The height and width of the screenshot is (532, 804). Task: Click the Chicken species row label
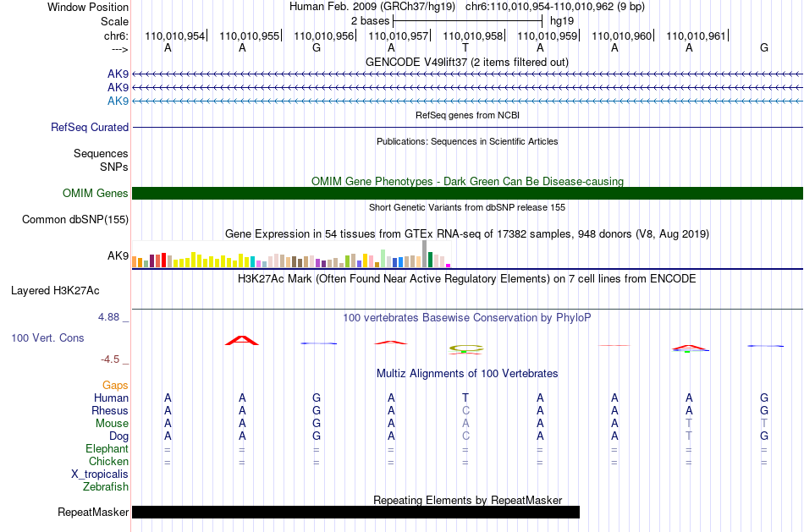(x=108, y=461)
